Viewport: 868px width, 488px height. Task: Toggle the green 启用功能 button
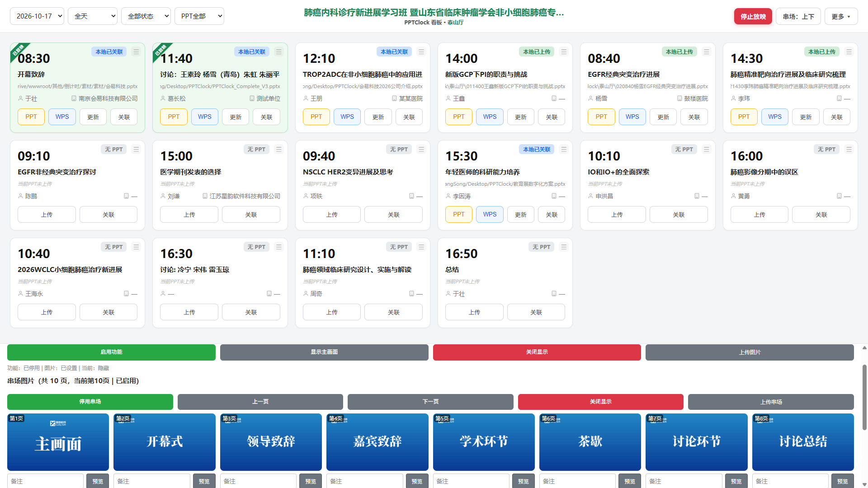coord(111,352)
